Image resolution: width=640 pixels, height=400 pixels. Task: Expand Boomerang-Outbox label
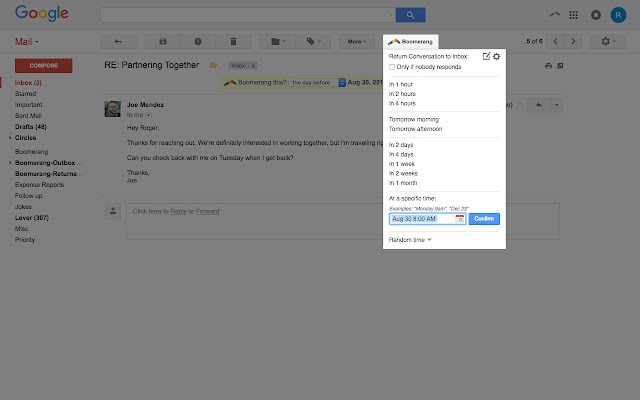pos(10,163)
